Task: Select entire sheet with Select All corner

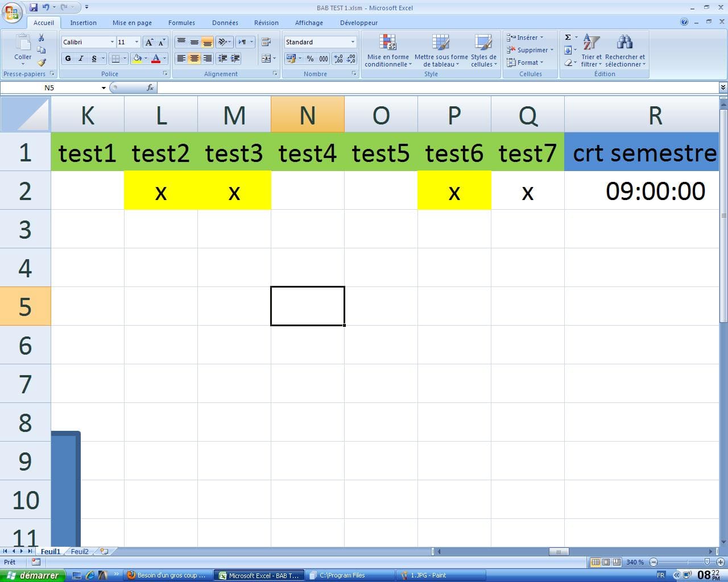Action: (x=26, y=114)
